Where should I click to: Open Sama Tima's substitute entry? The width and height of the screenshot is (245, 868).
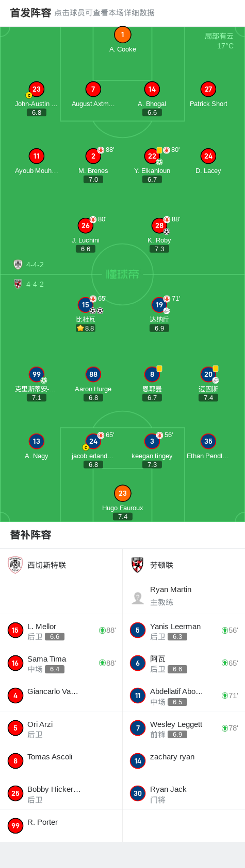coord(61,663)
